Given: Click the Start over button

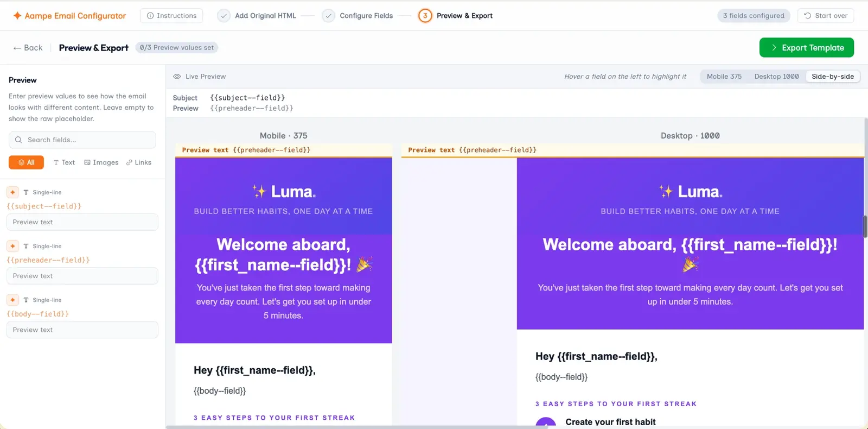Looking at the screenshot, I should tap(826, 16).
